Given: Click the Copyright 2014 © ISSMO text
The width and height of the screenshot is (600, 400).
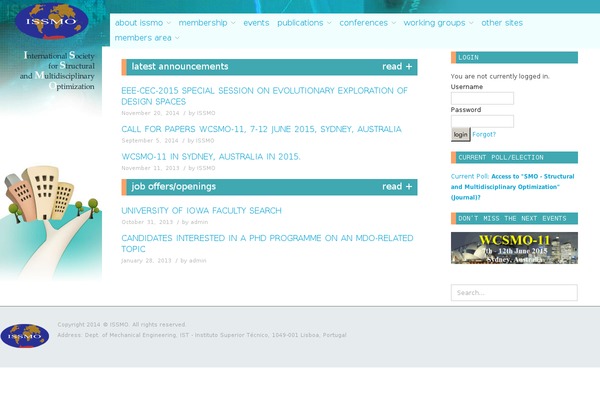Looking at the screenshot, I should [121, 325].
